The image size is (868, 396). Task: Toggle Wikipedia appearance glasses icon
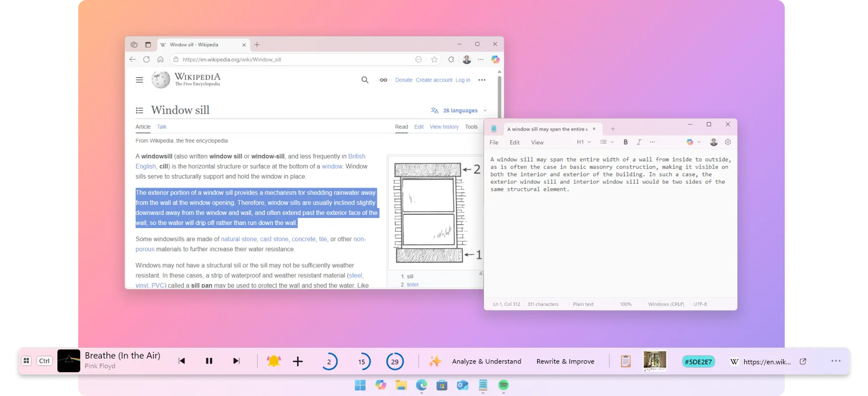tap(384, 80)
